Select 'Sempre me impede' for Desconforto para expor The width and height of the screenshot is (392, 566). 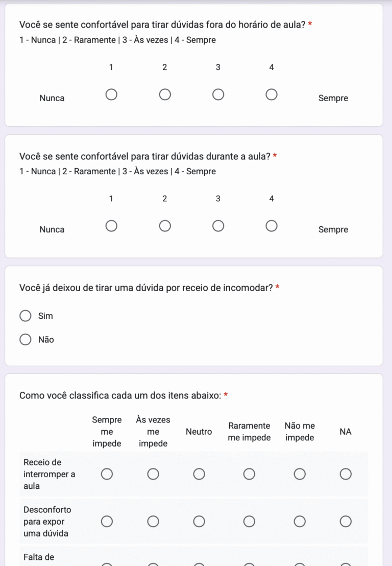coord(107,522)
